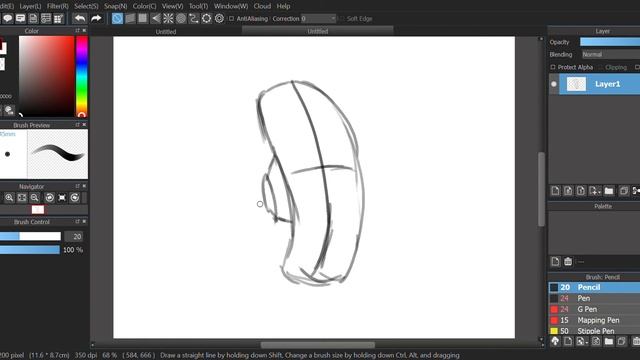Fit canvas to window in Navigator
640x360 pixels.
point(22,198)
